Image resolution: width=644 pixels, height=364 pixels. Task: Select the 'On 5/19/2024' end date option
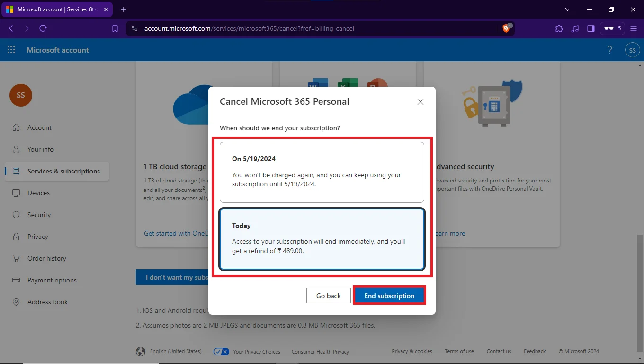point(322,173)
